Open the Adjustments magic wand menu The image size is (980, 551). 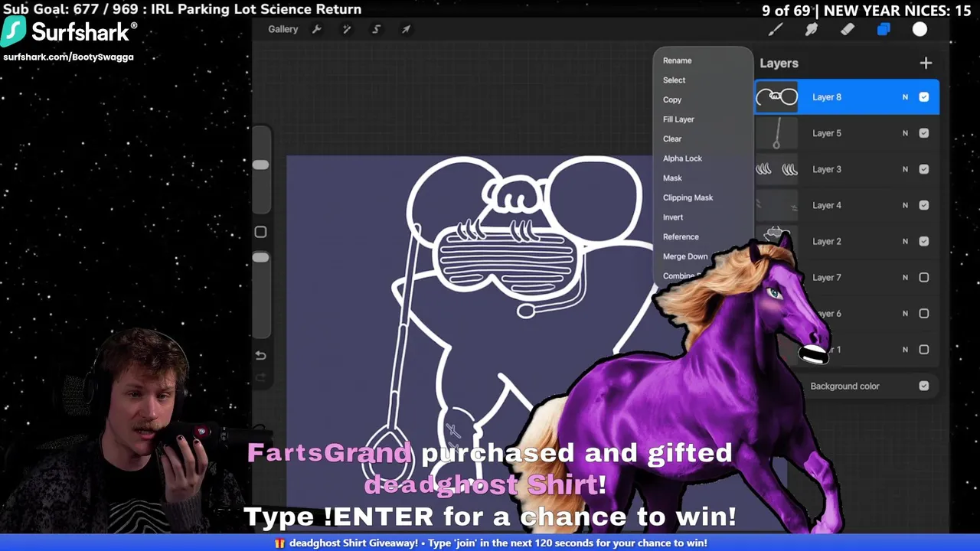click(347, 29)
